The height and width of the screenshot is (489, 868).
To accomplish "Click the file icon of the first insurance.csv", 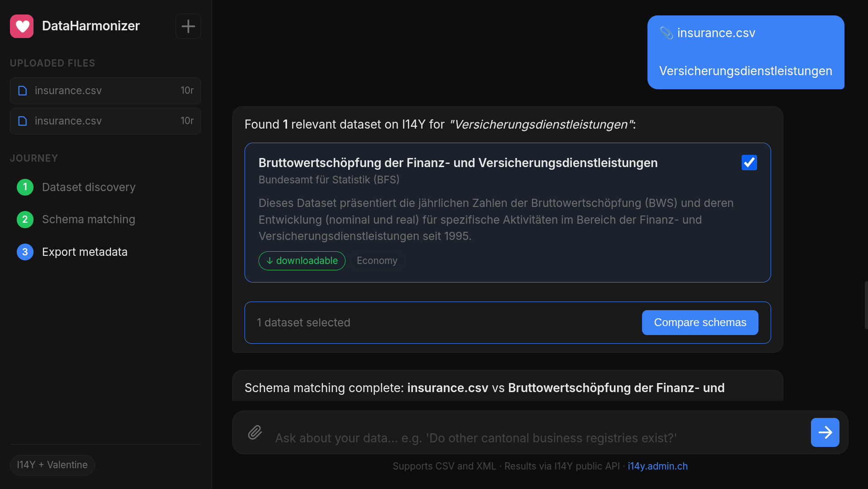I will point(23,91).
